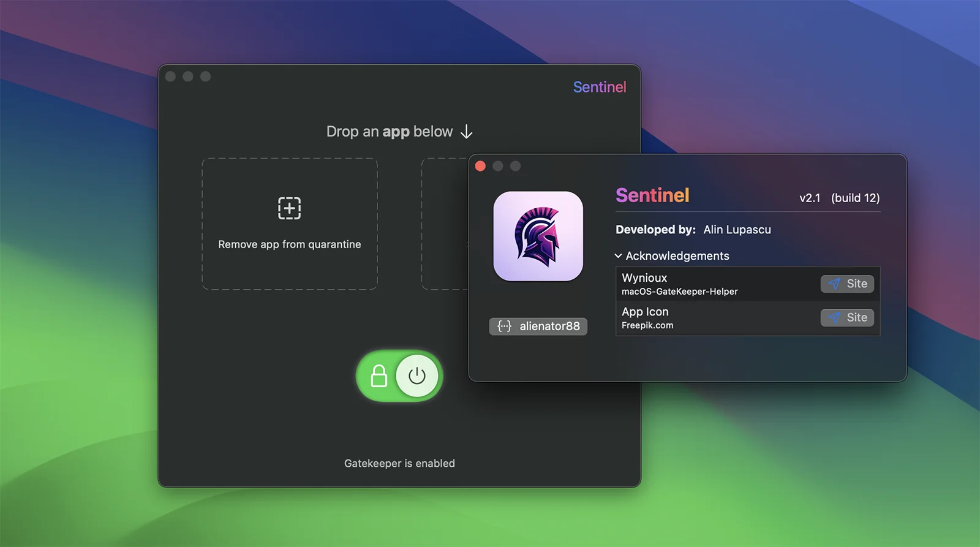Click the Alin Lupascu developer name
The height and width of the screenshot is (547, 980).
737,230
